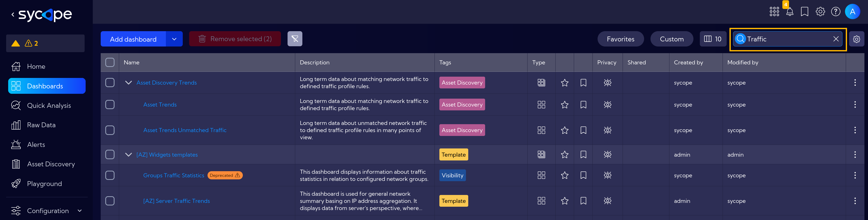Click the type icon for Asset Trends

point(541,105)
